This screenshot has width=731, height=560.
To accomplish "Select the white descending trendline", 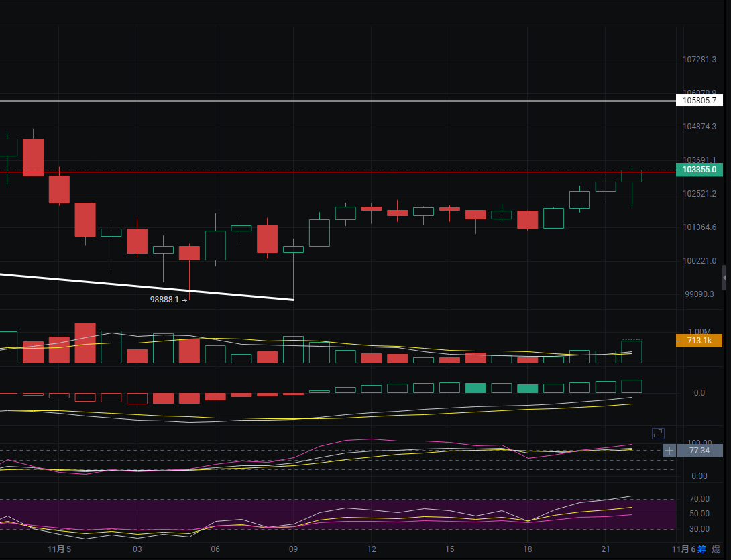I will 148,286.
